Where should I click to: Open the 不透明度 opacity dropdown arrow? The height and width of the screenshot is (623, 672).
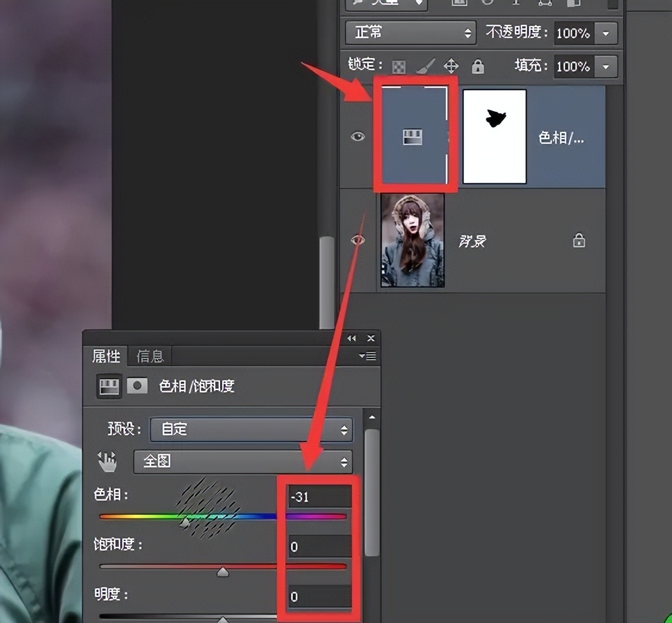(x=606, y=33)
